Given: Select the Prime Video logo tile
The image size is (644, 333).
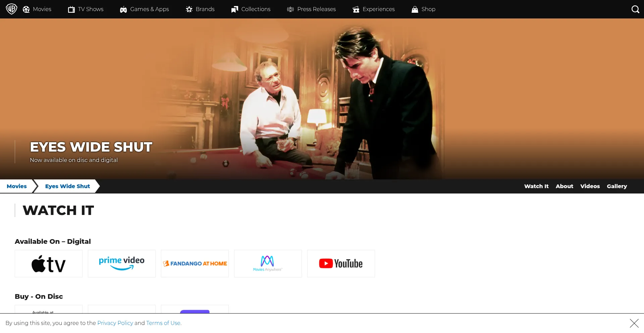Looking at the screenshot, I should [122, 264].
